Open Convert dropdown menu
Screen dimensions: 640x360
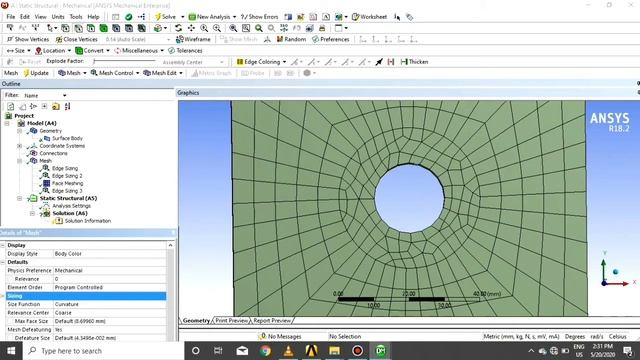[x=92, y=51]
